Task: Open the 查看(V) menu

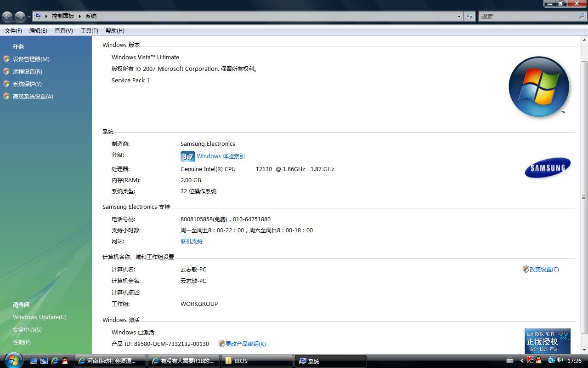Action: (63, 30)
